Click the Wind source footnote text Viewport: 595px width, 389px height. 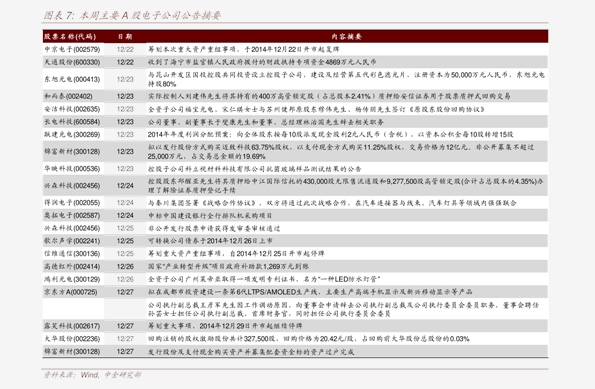pyautogui.click(x=93, y=375)
